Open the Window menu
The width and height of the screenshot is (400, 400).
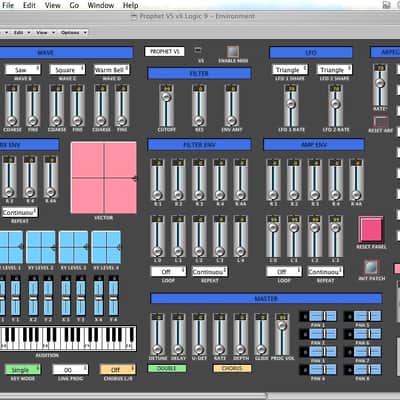point(101,5)
